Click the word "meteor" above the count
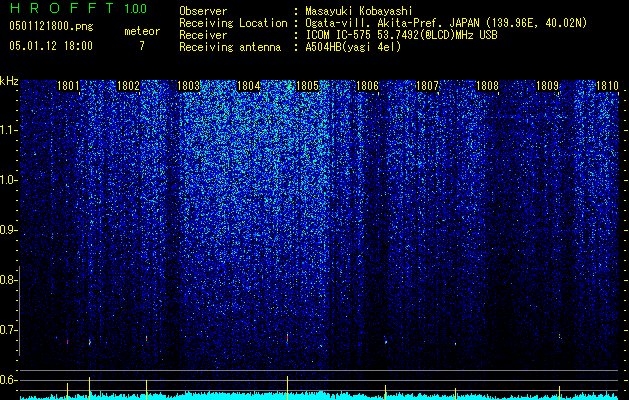629x400 pixels. [142, 31]
